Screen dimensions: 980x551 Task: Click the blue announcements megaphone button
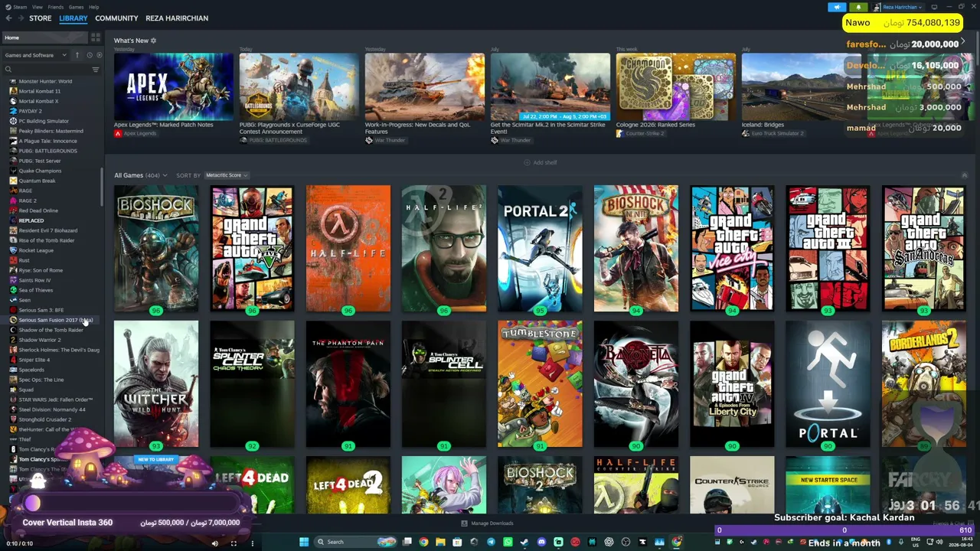[837, 7]
